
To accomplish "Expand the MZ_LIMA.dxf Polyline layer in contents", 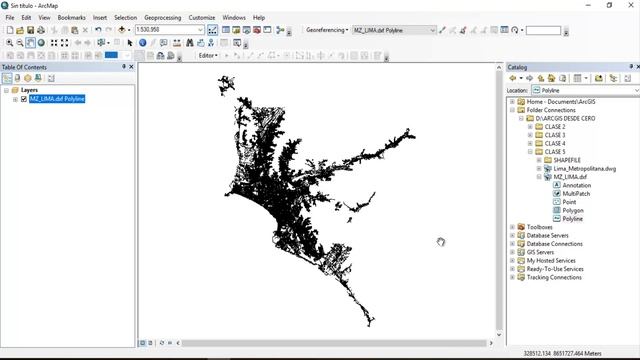I will tap(16, 99).
